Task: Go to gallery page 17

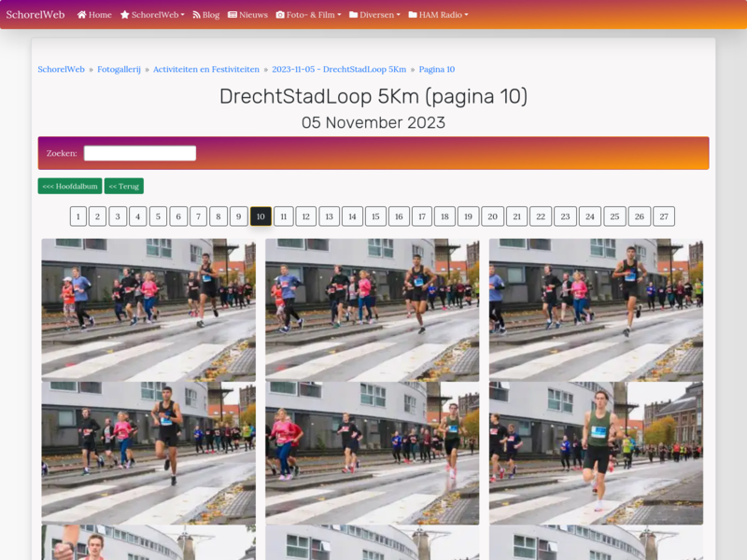Action: point(422,217)
